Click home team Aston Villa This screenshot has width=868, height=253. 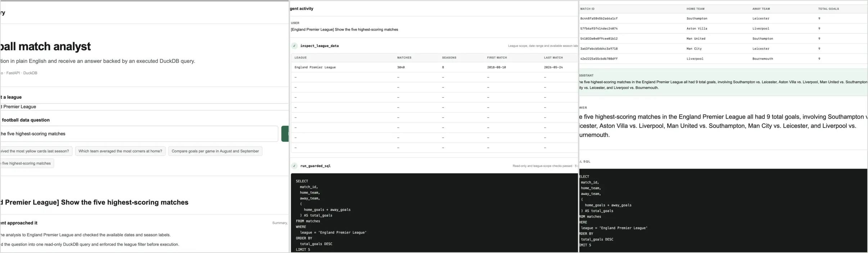point(697,28)
